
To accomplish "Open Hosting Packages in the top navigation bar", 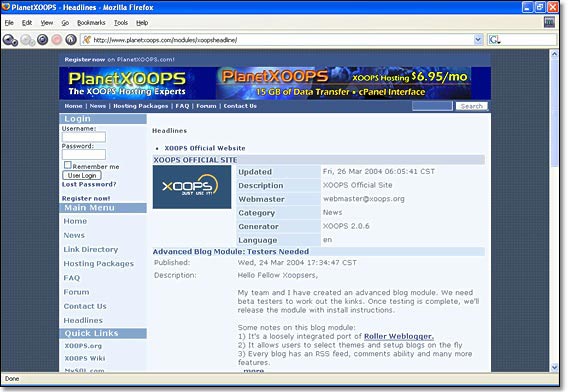I will click(x=141, y=106).
